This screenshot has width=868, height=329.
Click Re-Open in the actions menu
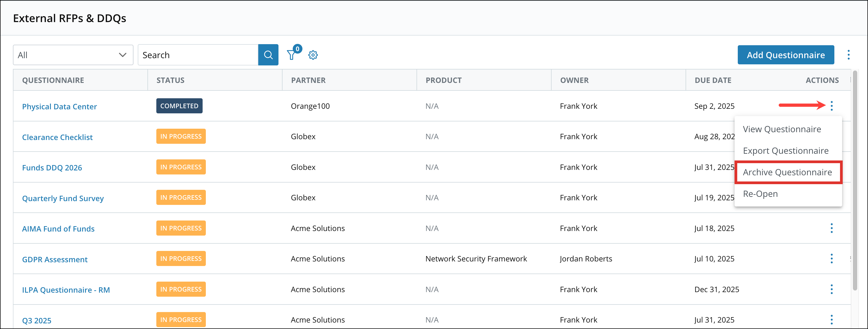pos(760,194)
